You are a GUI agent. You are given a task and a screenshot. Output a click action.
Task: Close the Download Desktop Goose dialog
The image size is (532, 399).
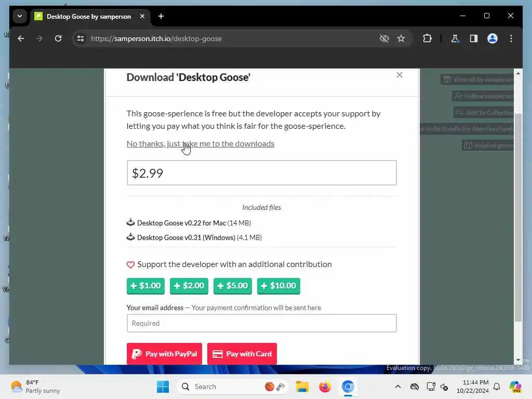point(400,75)
